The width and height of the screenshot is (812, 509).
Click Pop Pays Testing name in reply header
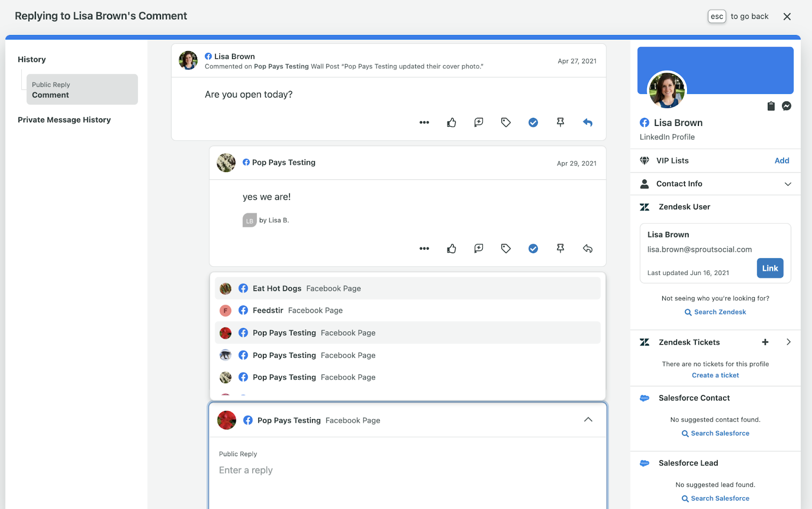tap(284, 162)
